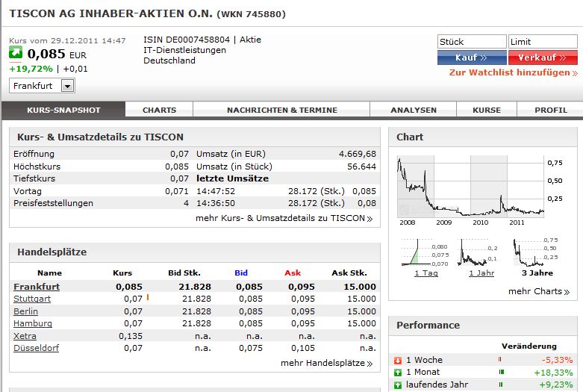Click the Preisfeststellungen value 4
The width and height of the screenshot is (583, 392).
[x=186, y=203]
